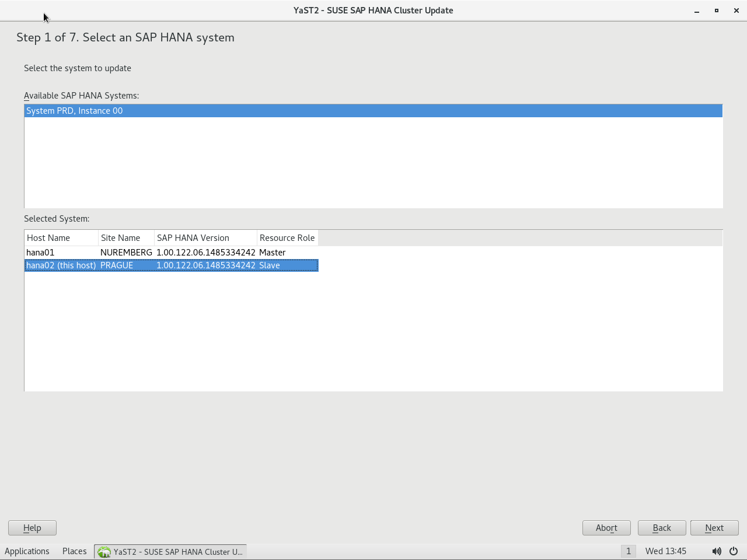Open the power menu icon
Viewport: 747px width, 560px height.
(734, 551)
